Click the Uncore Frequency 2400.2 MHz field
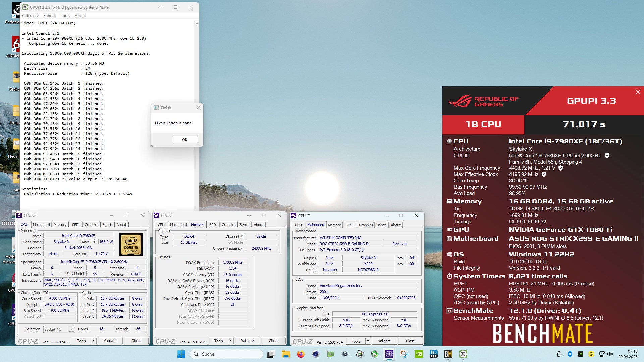The height and width of the screenshot is (362, 644). (261, 248)
